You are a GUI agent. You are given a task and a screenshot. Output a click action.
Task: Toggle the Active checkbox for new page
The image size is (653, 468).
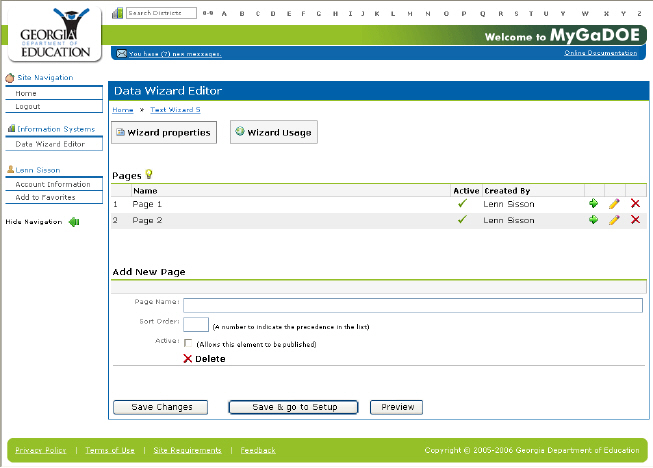[x=188, y=343]
